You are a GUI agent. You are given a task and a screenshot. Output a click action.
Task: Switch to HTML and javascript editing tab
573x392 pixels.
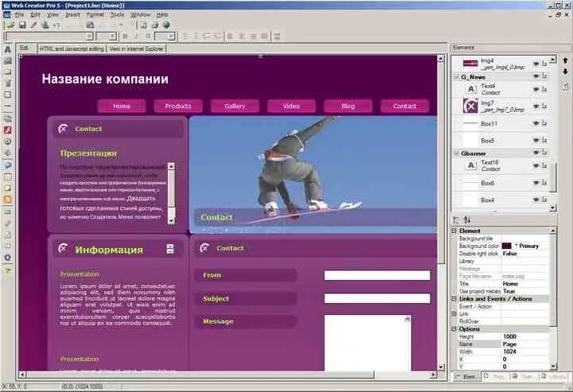pos(72,49)
